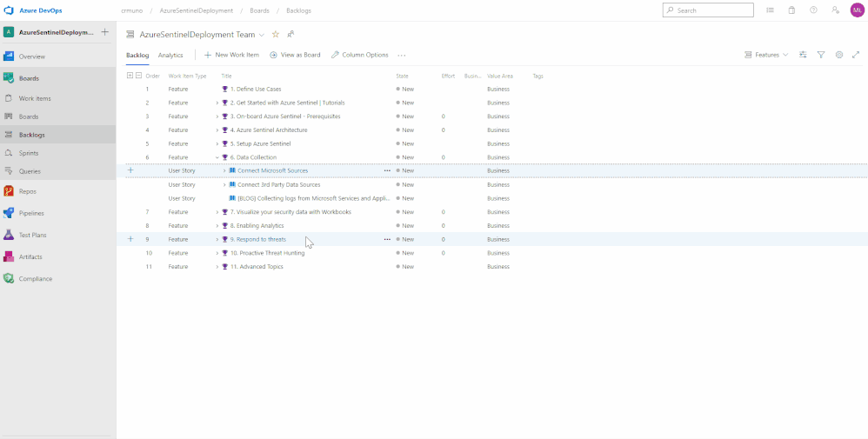Expand feature 9. Respond to threats
The image size is (868, 439).
[217, 239]
